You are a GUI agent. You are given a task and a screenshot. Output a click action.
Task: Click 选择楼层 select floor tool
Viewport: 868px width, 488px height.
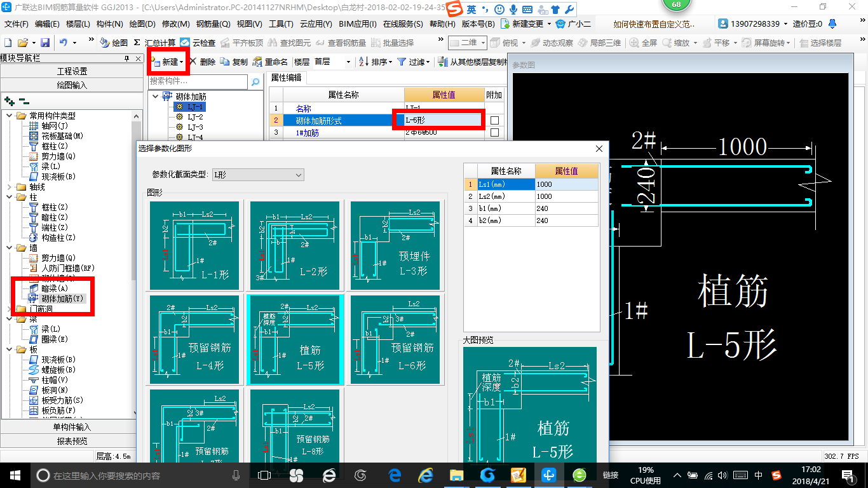coord(820,43)
